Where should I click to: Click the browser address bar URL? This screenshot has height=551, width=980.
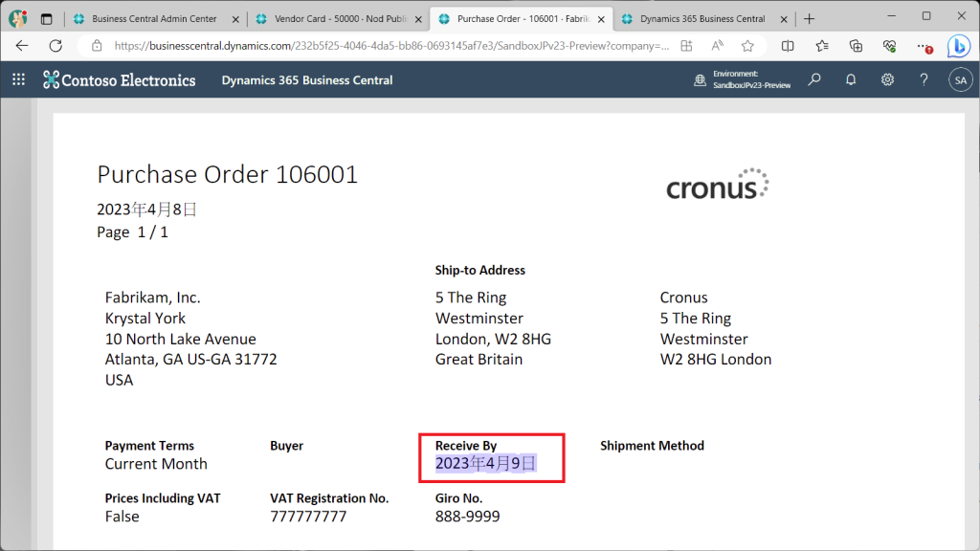pos(391,46)
